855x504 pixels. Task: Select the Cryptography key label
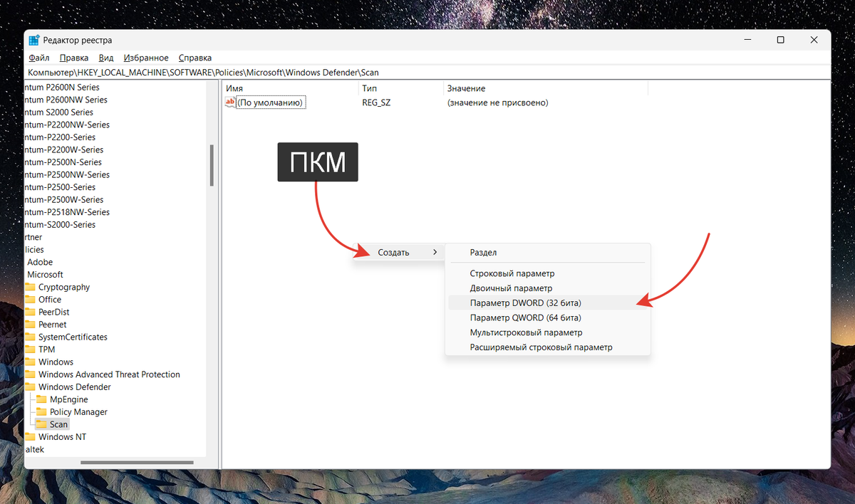[x=64, y=288]
